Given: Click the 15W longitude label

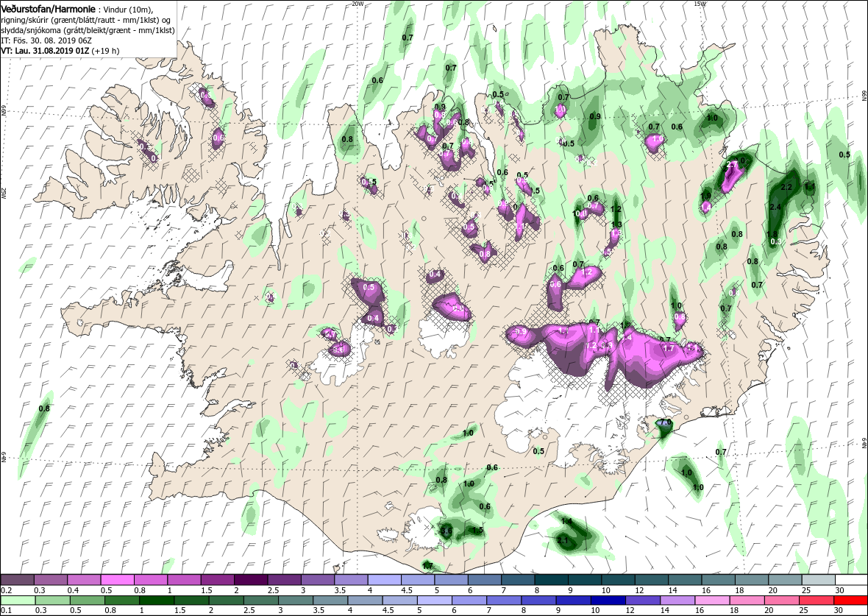Looking at the screenshot, I should 699,4.
